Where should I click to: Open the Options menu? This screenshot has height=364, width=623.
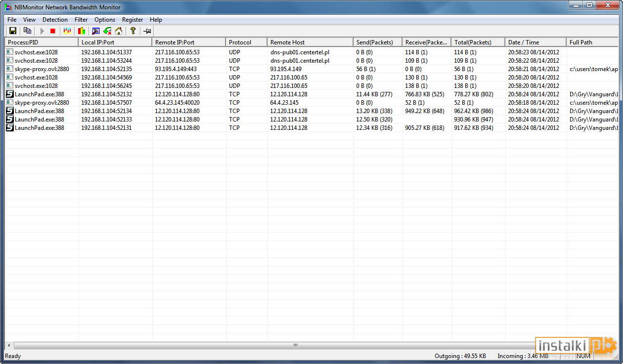105,20
